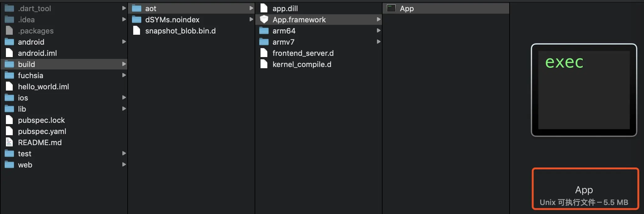Select the app.dill file icon
The height and width of the screenshot is (214, 644).
(x=264, y=8)
